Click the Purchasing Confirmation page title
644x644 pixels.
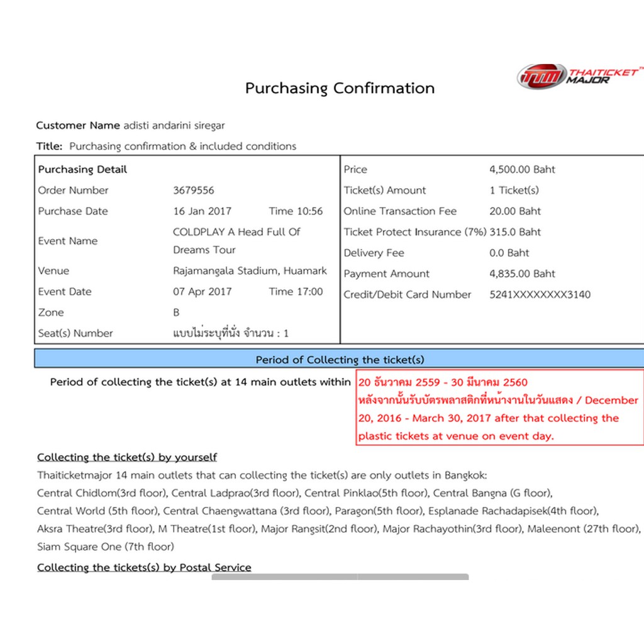[340, 88]
